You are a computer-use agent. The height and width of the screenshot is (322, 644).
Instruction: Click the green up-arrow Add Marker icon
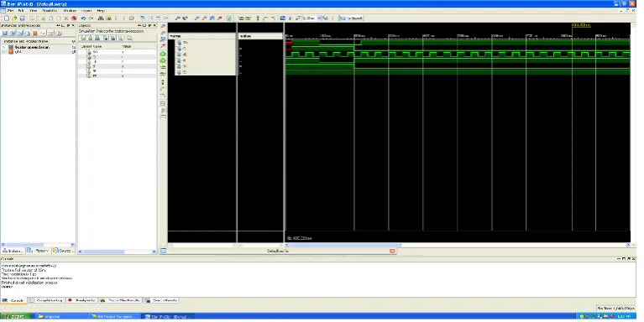point(258,18)
